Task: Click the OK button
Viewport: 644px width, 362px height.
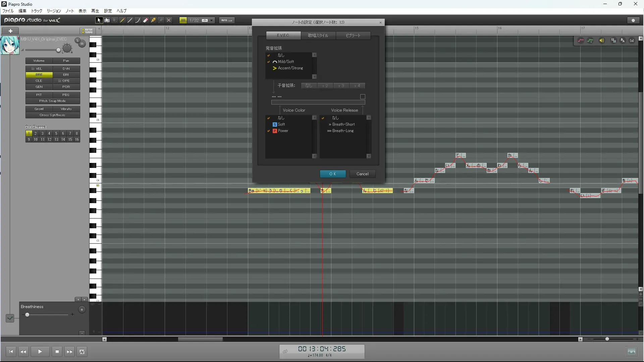Action: (x=332, y=174)
